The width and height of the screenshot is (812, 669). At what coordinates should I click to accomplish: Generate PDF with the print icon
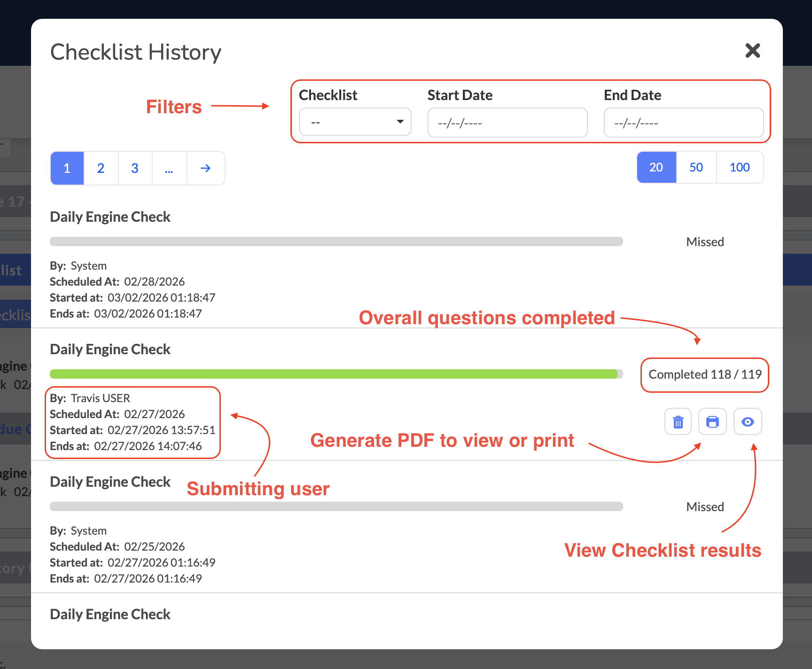712,422
